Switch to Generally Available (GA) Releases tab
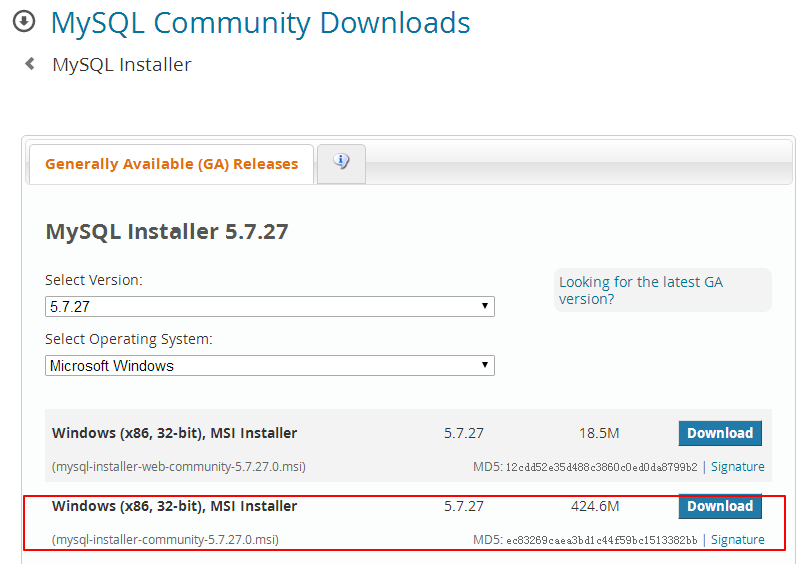The image size is (798, 564). click(x=171, y=164)
